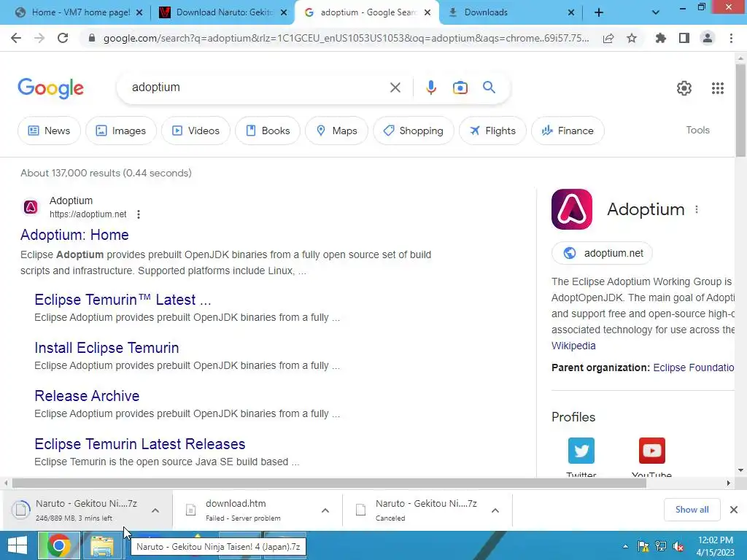The image size is (747, 560).
Task: Search by image with the camera icon
Action: point(460,87)
